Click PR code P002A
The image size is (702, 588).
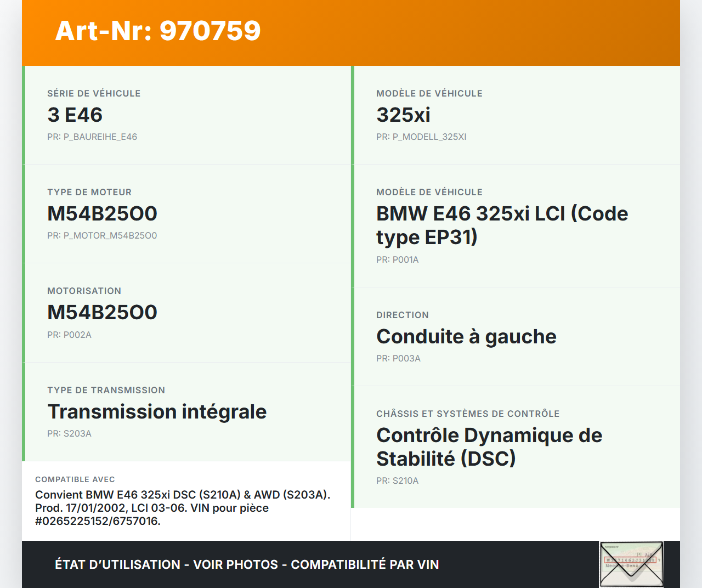tap(69, 335)
